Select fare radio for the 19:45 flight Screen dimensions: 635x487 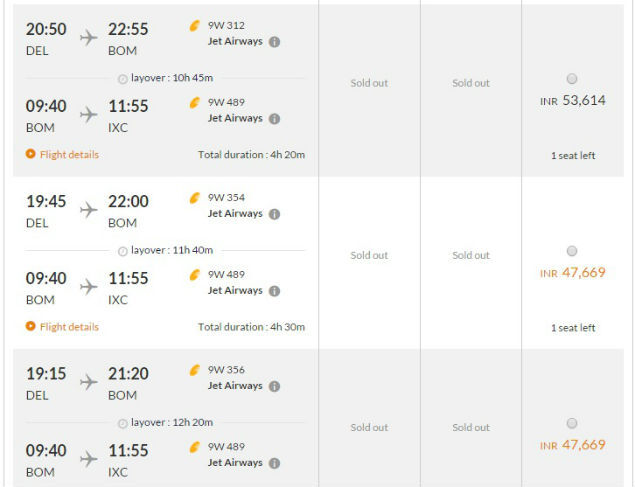tap(571, 251)
